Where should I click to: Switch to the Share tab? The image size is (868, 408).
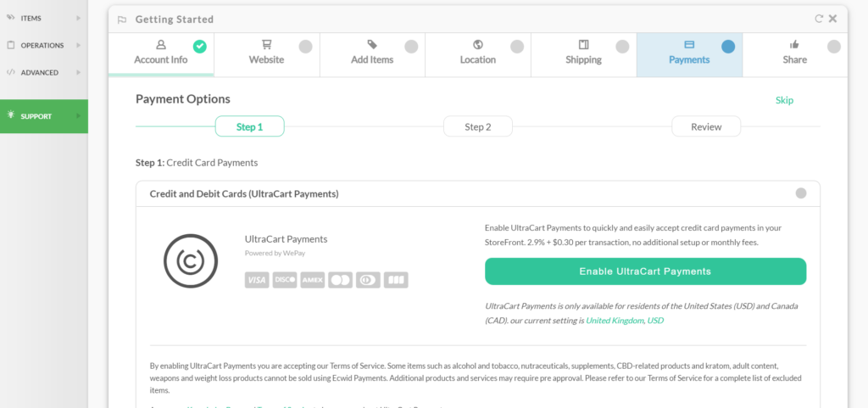(795, 54)
